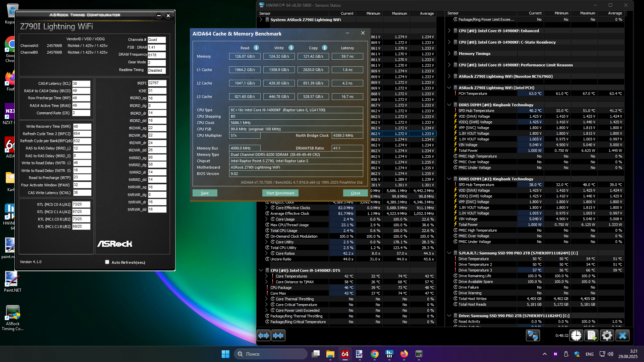Switch to Firefox in taskbar
Image resolution: width=644 pixels, height=362 pixels.
404,354
